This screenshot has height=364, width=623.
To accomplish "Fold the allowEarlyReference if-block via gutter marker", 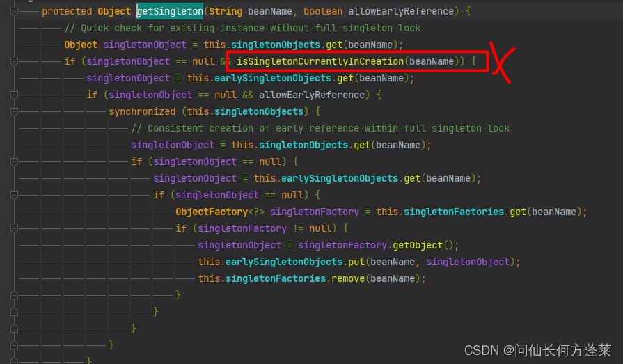I will (14, 95).
